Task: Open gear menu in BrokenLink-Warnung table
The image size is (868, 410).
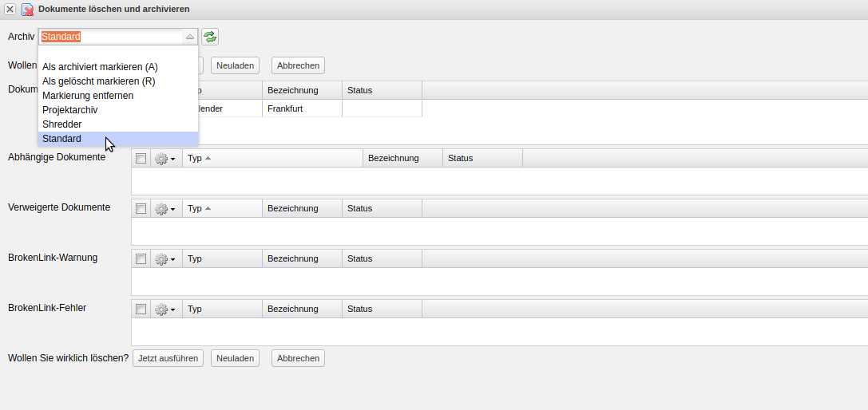Action: tap(164, 258)
